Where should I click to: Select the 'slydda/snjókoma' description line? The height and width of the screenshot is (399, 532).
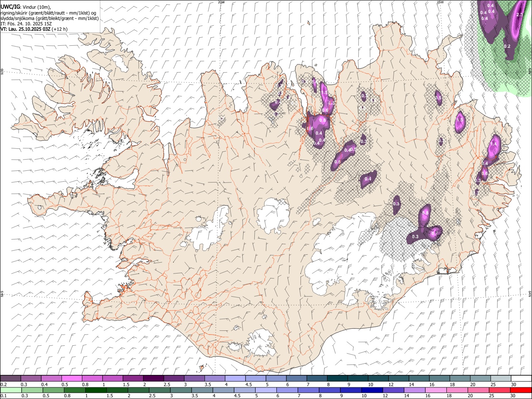(x=50, y=18)
